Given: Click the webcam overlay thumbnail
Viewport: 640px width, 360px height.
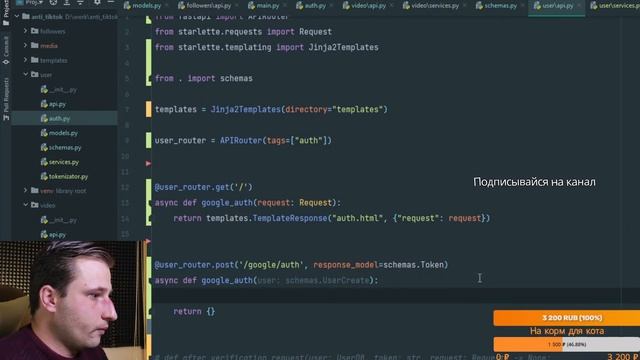Looking at the screenshot, I should click(x=73, y=300).
